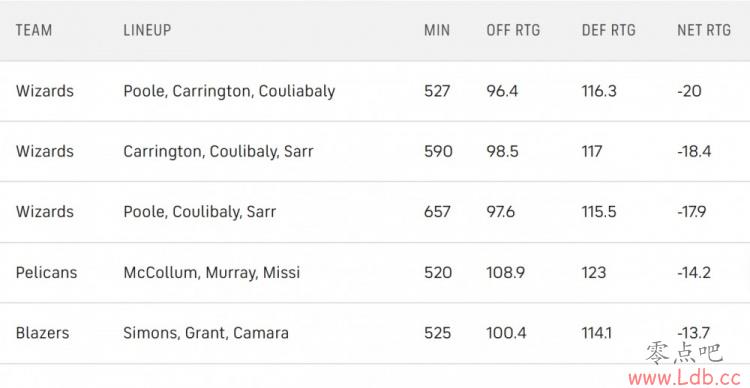750x388 pixels.
Task: Click the LINEUP column header
Action: pyautogui.click(x=147, y=31)
